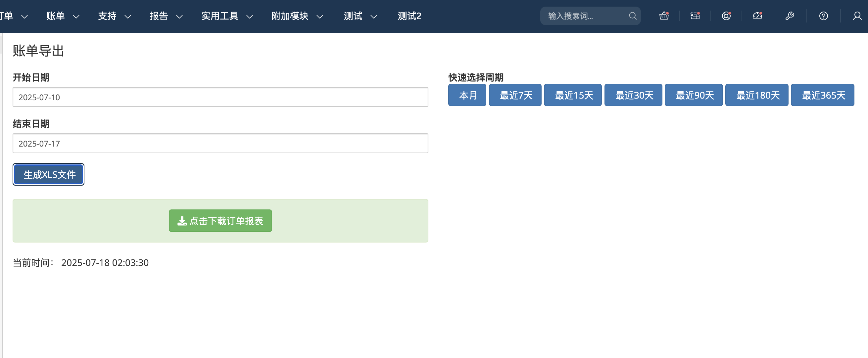Viewport: 868px width, 358px height.
Task: Select the 本月 quick period button
Action: pyautogui.click(x=467, y=95)
